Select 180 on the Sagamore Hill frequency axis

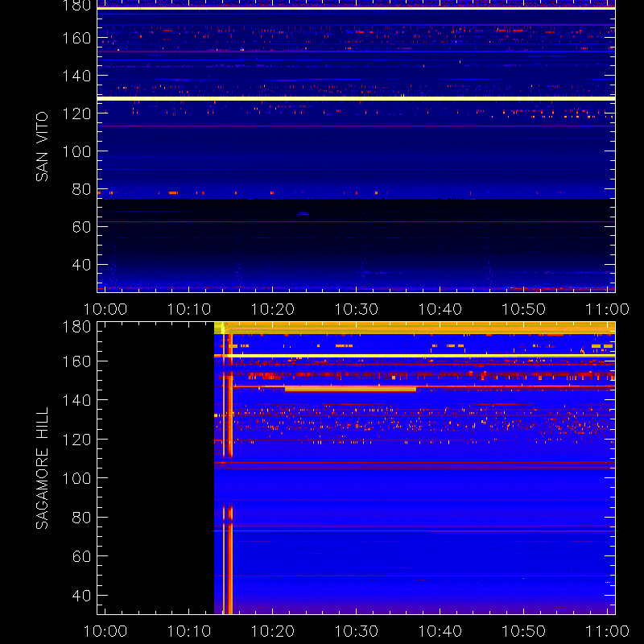coord(76,327)
